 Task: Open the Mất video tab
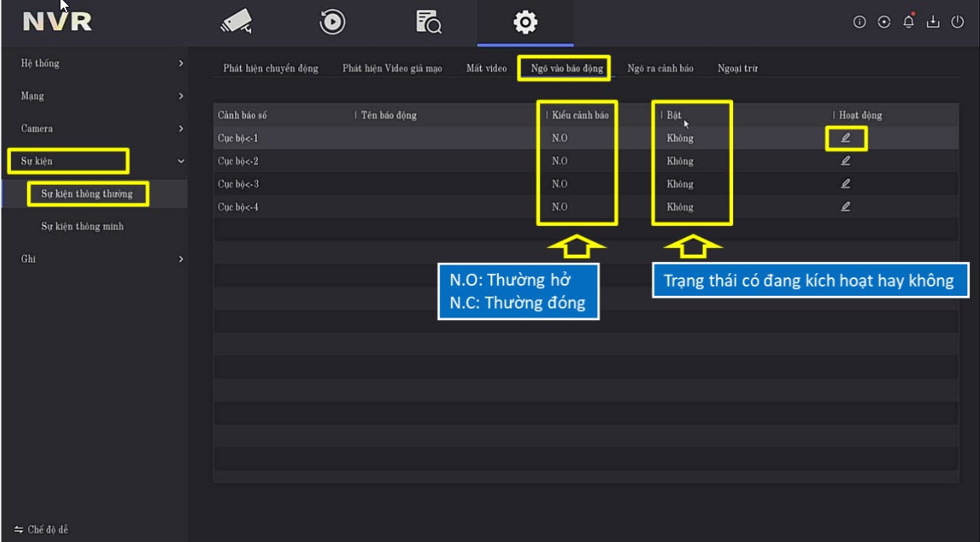[486, 69]
